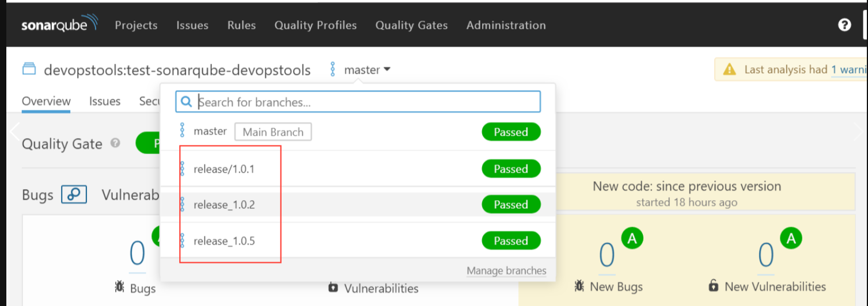Click branch icon of release/1.0.1 row
Image resolution: width=868 pixels, height=306 pixels.
coord(183,169)
